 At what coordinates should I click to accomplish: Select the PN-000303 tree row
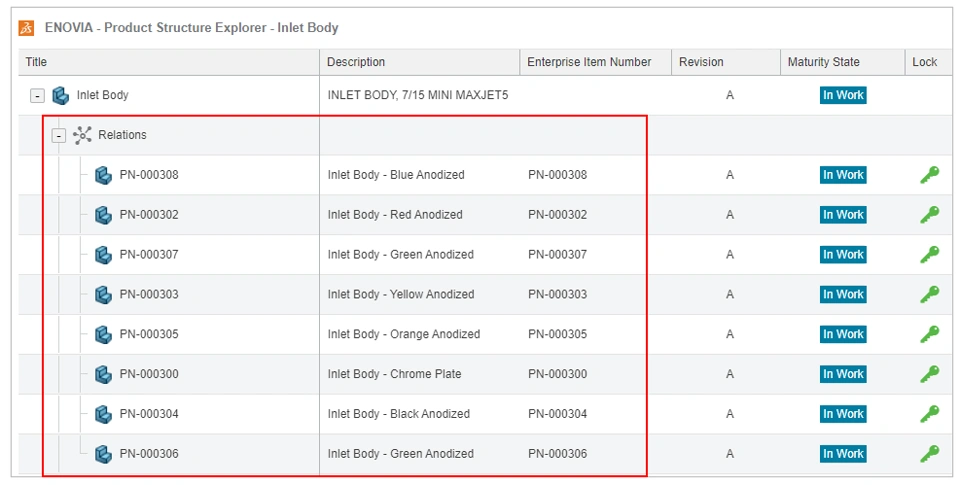[x=149, y=295]
